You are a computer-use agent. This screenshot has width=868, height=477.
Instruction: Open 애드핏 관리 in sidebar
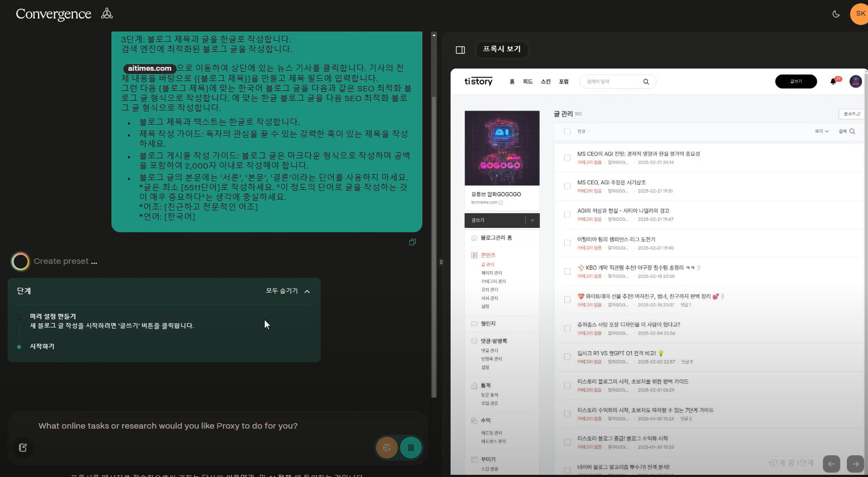(491, 433)
